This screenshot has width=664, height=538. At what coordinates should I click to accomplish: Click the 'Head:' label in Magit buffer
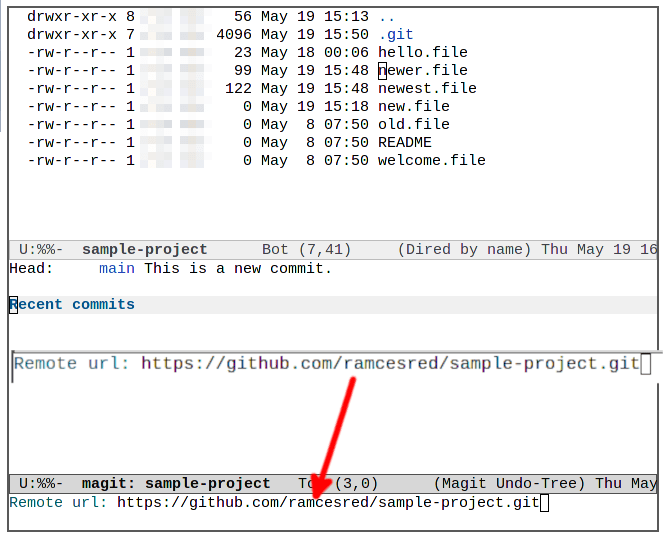31,268
